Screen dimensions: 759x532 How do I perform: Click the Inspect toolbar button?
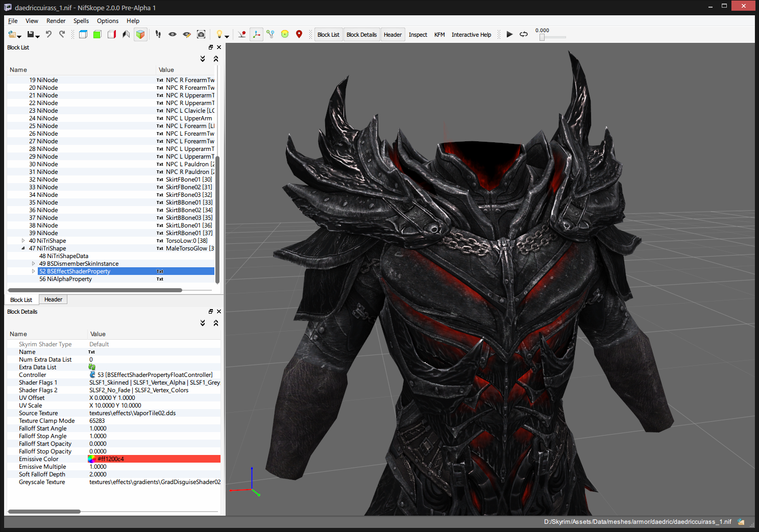coord(418,35)
